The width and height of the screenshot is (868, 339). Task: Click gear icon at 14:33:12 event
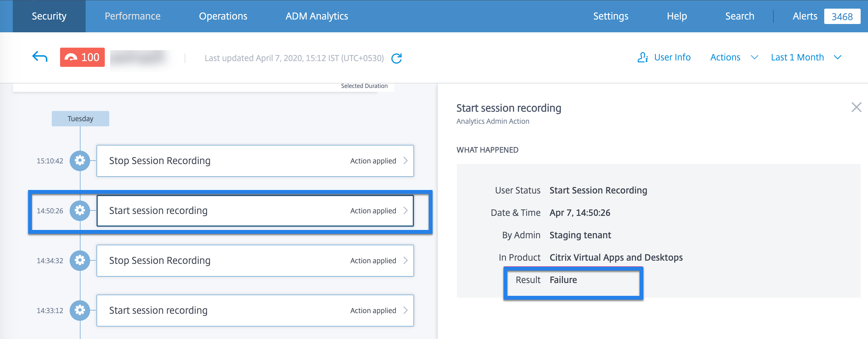coord(80,310)
